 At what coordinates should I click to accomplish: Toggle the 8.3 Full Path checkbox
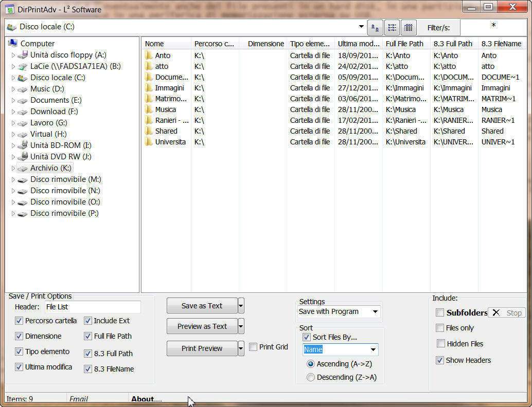coord(88,354)
